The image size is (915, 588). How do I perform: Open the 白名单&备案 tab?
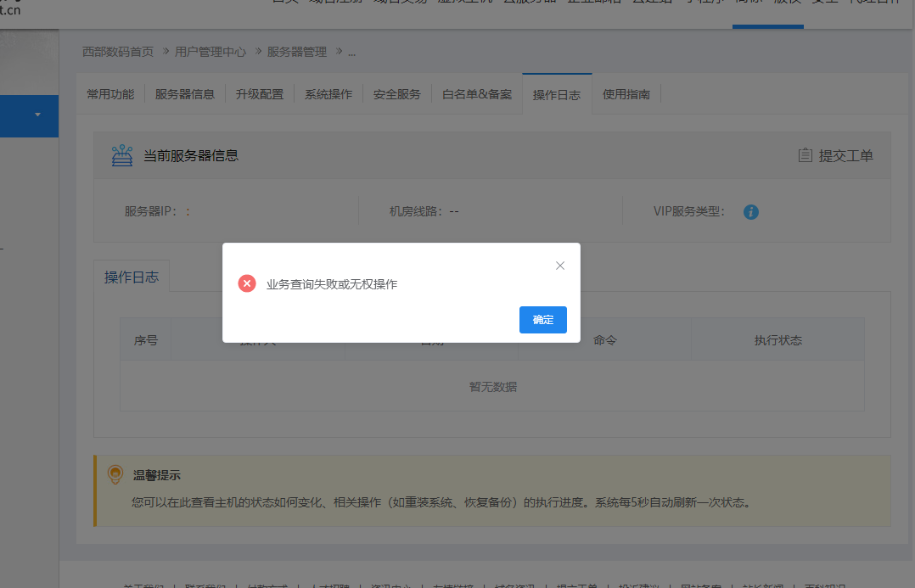pyautogui.click(x=477, y=94)
